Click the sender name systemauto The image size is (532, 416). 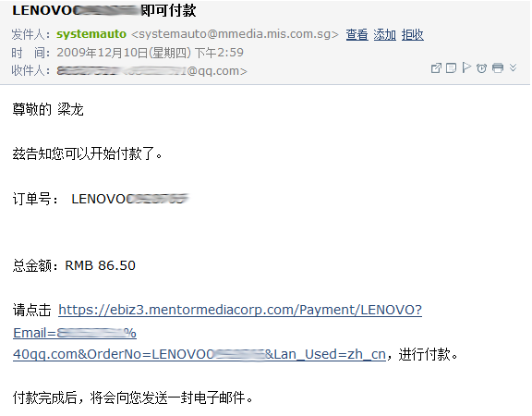tap(91, 34)
